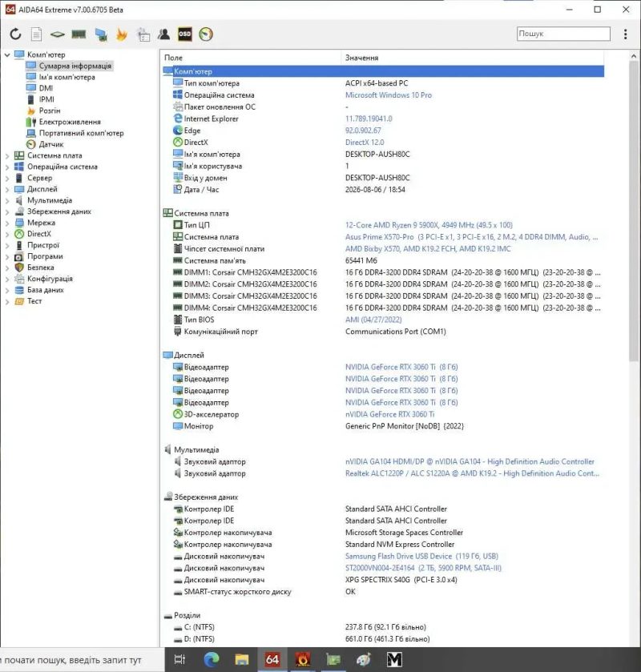Select База даних in the tree
This screenshot has width=641, height=672.
[46, 290]
